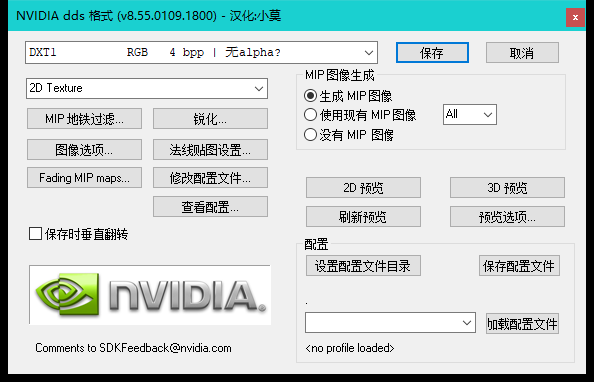This screenshot has height=382, width=594.
Task: Click the 设置配置文件目录 button
Action: point(363,266)
